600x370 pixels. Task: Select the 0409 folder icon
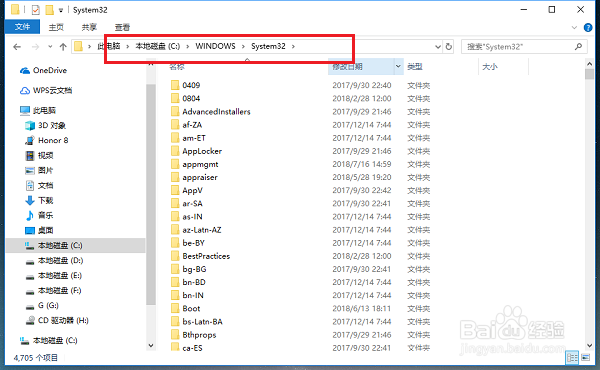(x=175, y=85)
